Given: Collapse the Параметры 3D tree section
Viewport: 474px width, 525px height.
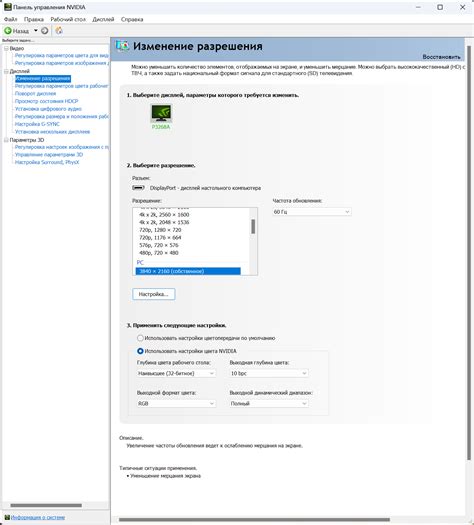Looking at the screenshot, I should (x=6, y=140).
